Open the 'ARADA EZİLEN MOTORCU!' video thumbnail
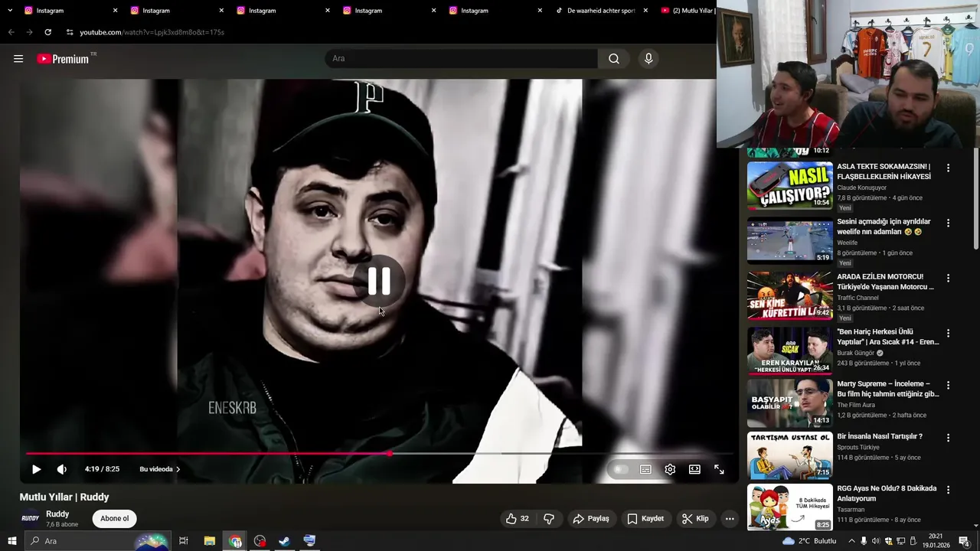 point(789,296)
